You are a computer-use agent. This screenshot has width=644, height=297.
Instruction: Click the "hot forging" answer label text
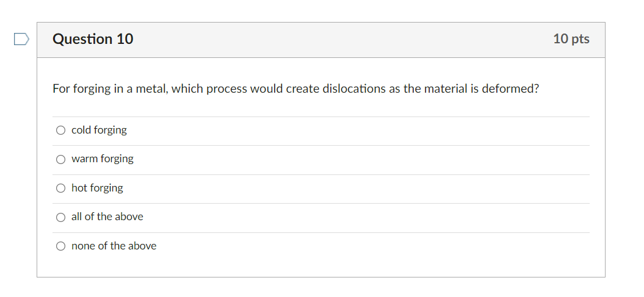coord(97,188)
